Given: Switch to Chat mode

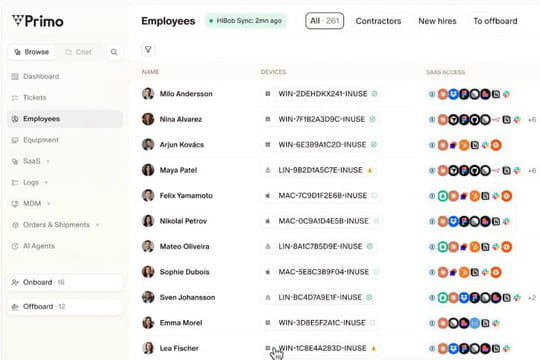Looking at the screenshot, I should 79,52.
